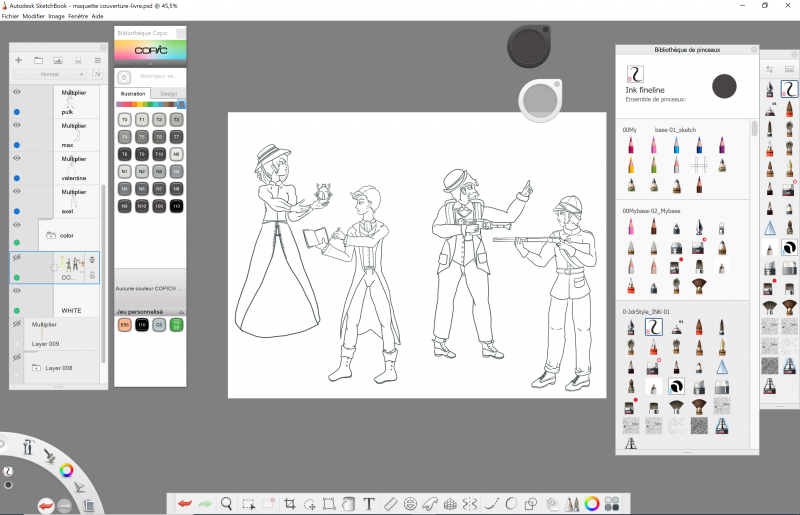800x515 pixels.
Task: Click the dark brush color circle in brush library
Action: [x=724, y=86]
